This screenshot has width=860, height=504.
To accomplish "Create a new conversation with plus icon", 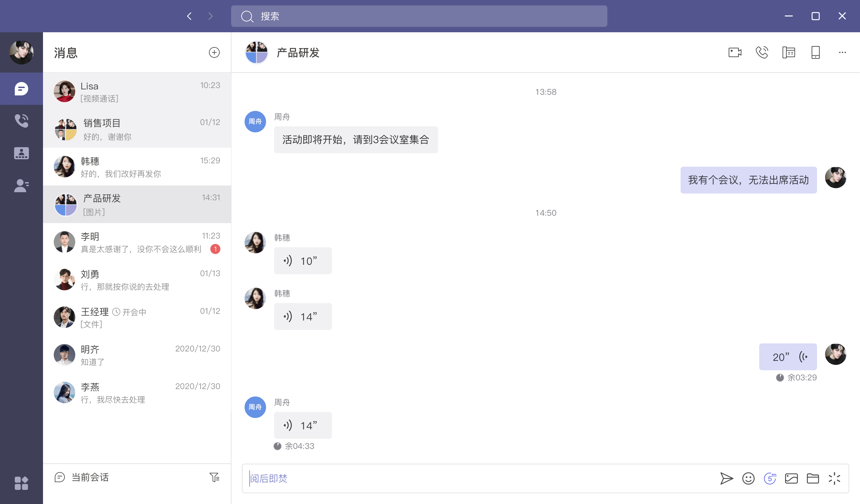I will coord(214,52).
